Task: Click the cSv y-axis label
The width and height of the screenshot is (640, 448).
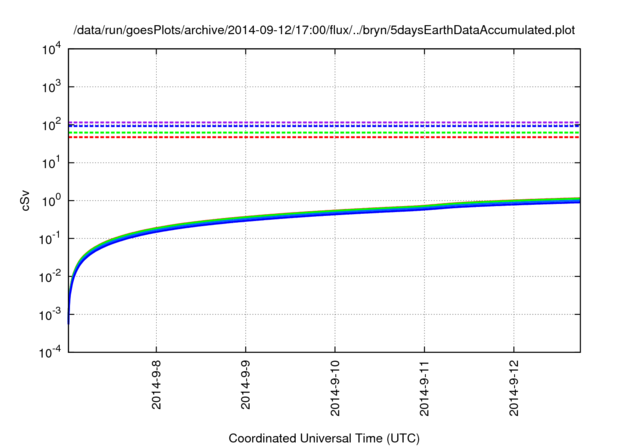Action: 26,201
